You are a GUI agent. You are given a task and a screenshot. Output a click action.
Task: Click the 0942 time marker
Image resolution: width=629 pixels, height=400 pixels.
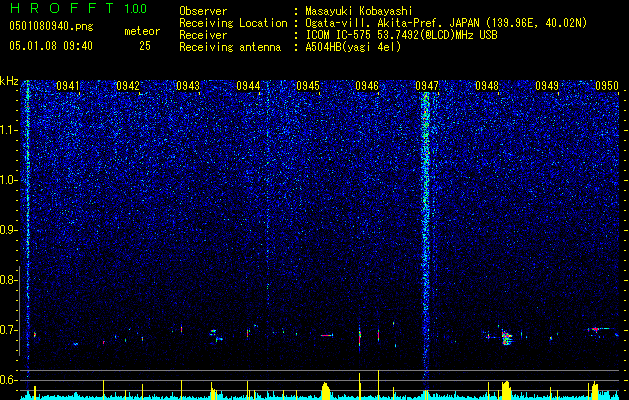[128, 86]
